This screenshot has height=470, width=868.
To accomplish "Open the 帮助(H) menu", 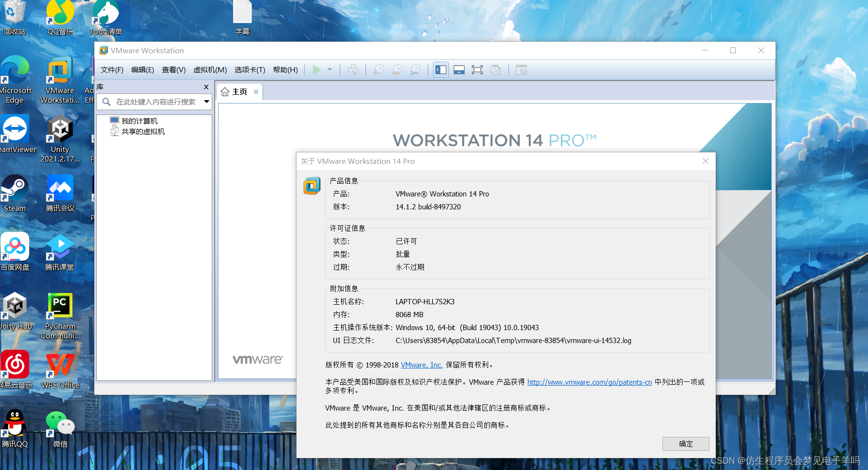I will [x=286, y=70].
